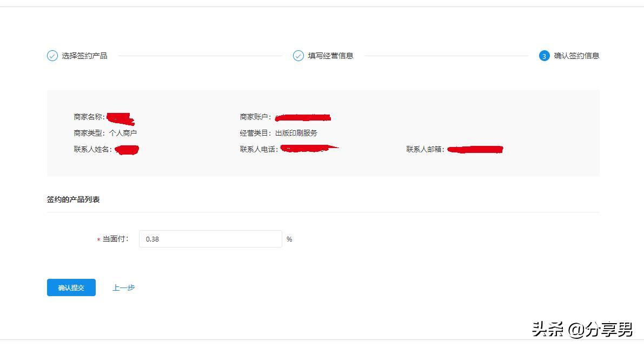This screenshot has width=644, height=348.
Task: Click the 商家类型 label
Action: click(x=89, y=133)
